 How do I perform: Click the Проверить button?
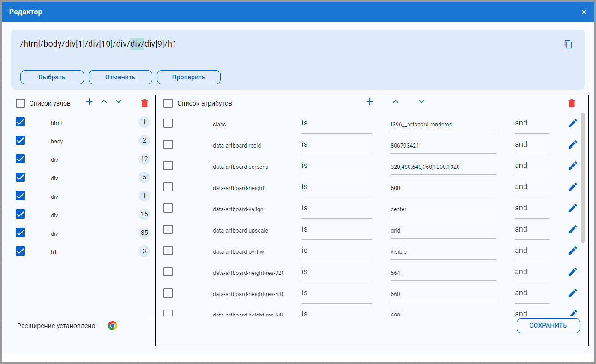tap(189, 77)
